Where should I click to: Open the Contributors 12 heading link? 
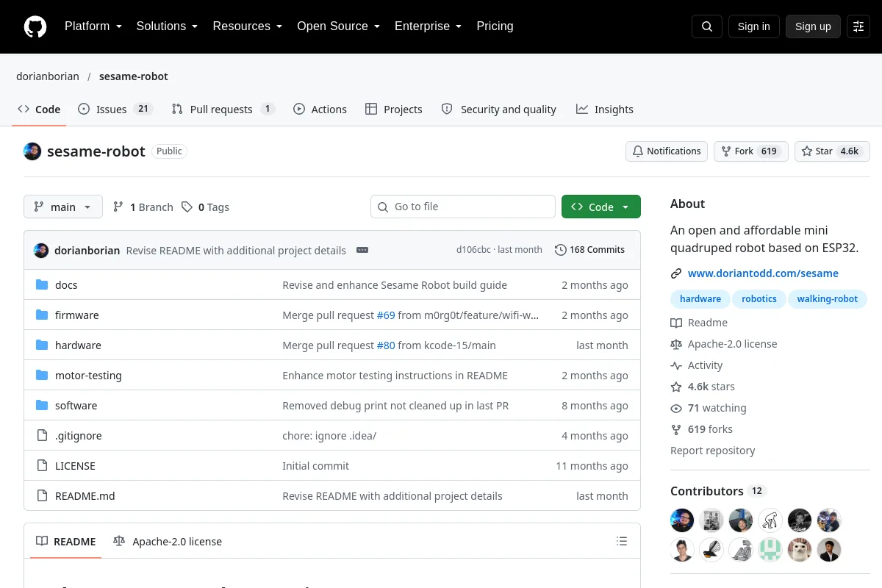pos(718,491)
